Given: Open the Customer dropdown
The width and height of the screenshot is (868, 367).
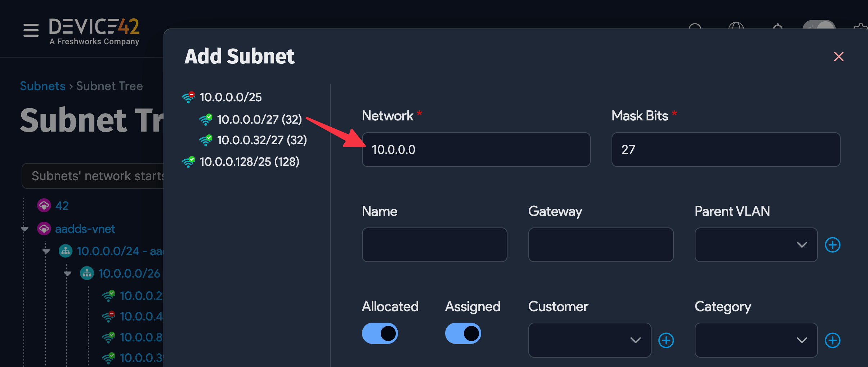Looking at the screenshot, I should pos(589,340).
